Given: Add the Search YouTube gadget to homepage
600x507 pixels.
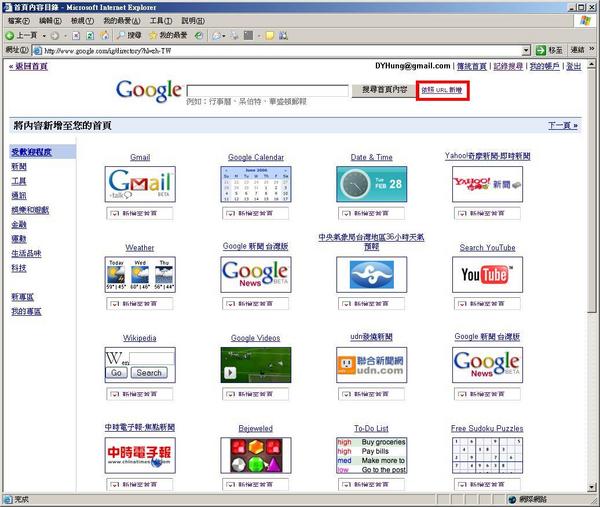Looking at the screenshot, I should (x=487, y=303).
